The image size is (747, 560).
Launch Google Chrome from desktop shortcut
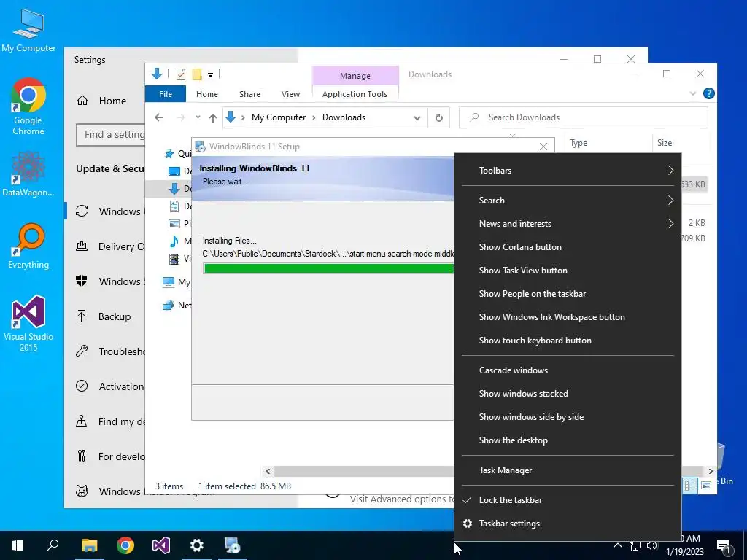tap(28, 106)
